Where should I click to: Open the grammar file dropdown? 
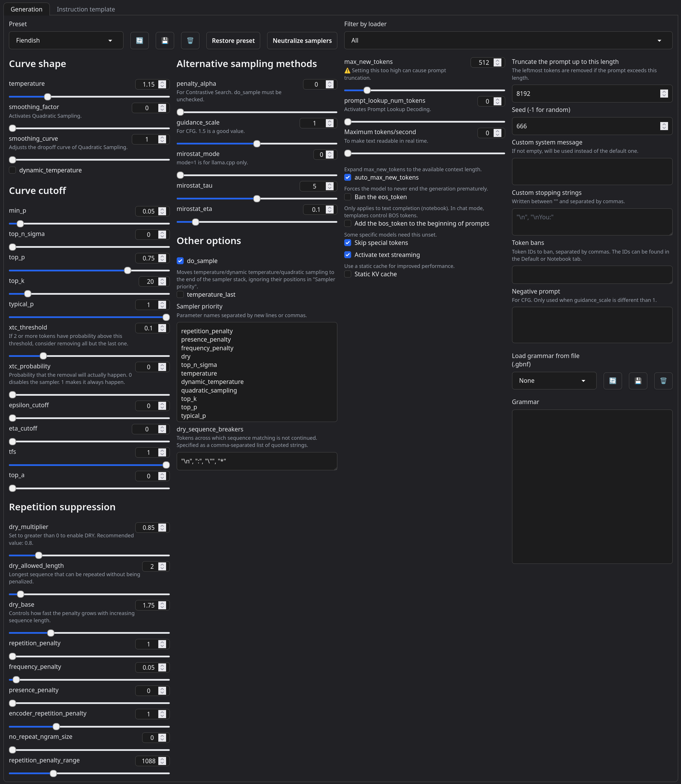(554, 380)
